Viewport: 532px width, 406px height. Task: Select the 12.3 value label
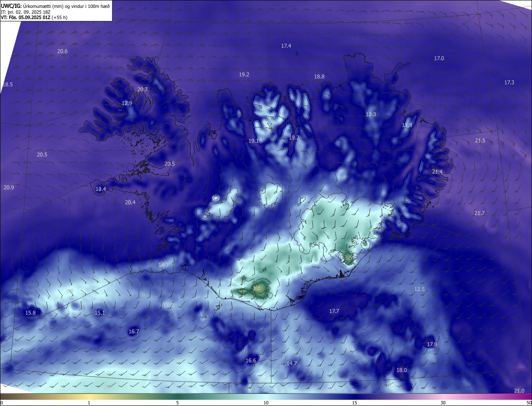click(371, 114)
